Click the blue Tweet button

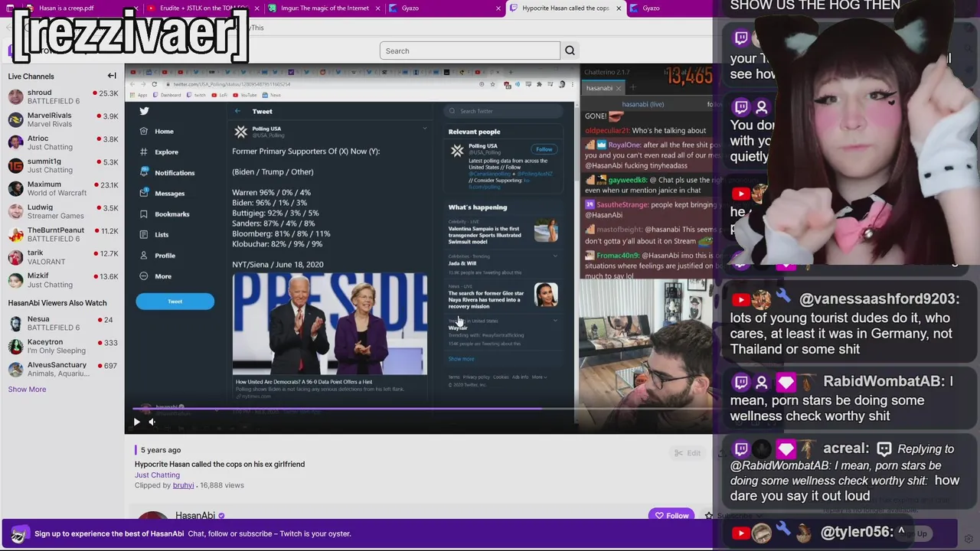(x=175, y=302)
